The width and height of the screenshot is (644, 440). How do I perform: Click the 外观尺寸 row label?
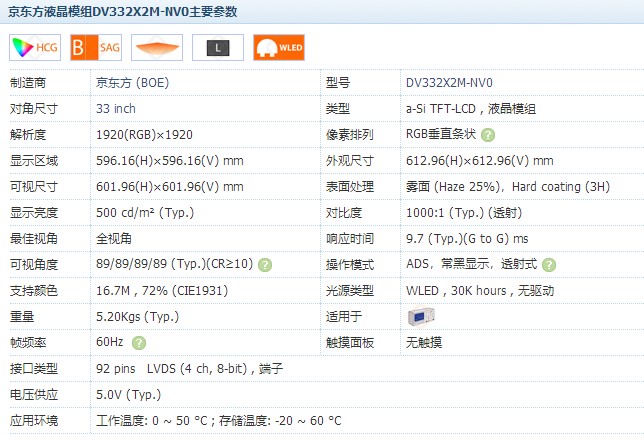pyautogui.click(x=350, y=161)
